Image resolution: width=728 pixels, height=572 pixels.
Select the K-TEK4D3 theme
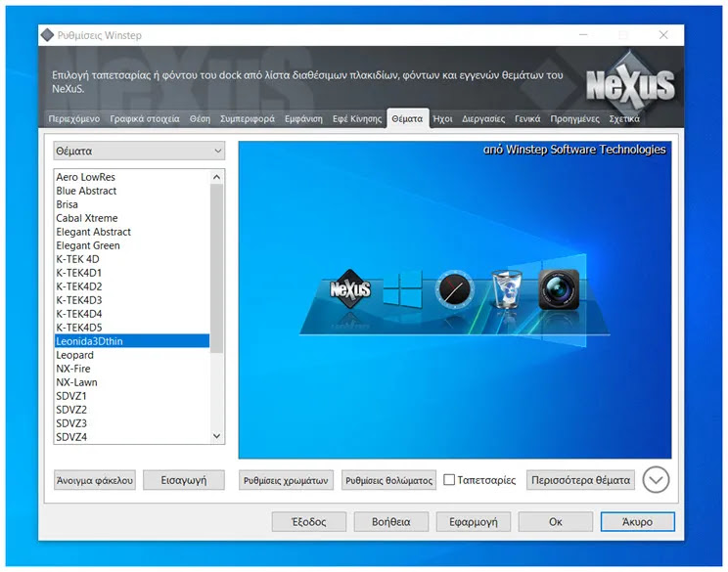pos(132,300)
